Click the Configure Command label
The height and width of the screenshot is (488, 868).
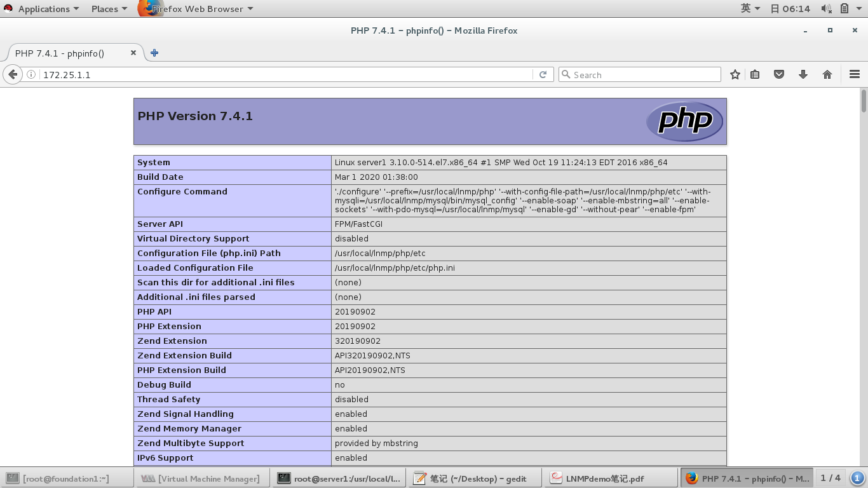coord(182,192)
